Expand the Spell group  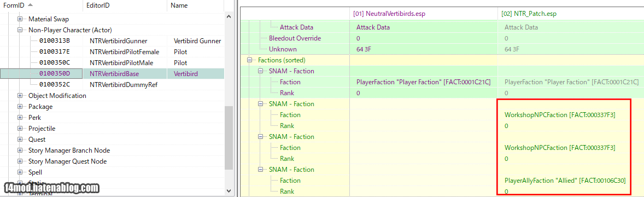[x=20, y=172]
